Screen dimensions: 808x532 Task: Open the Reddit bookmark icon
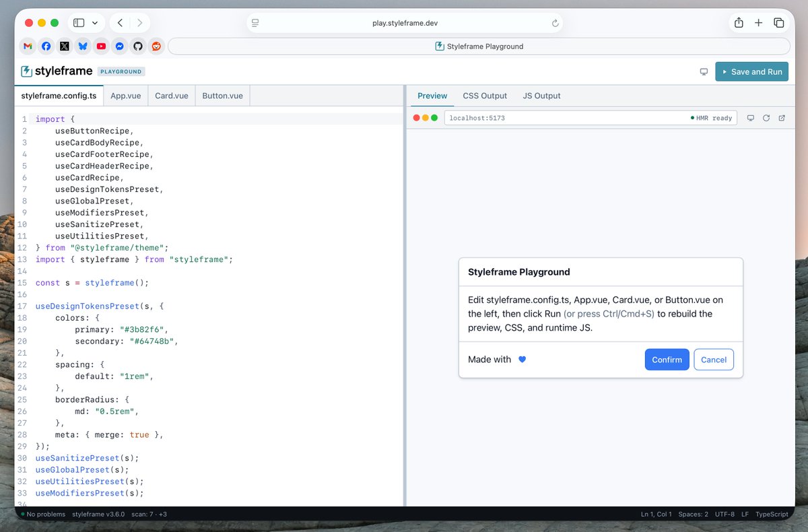pos(156,46)
